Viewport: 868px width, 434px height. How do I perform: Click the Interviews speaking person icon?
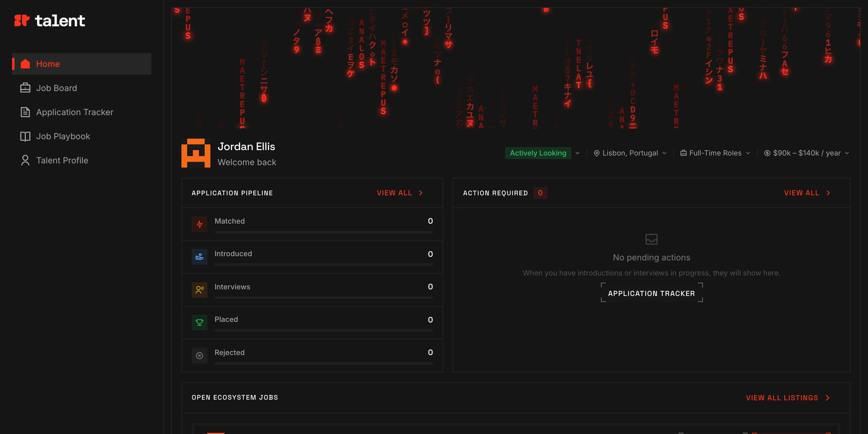click(200, 289)
